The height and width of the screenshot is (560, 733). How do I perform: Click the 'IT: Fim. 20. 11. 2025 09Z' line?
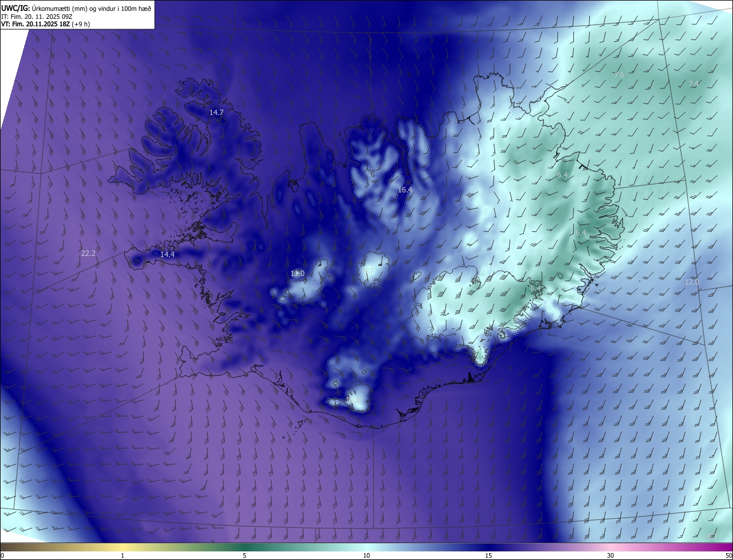[37, 16]
